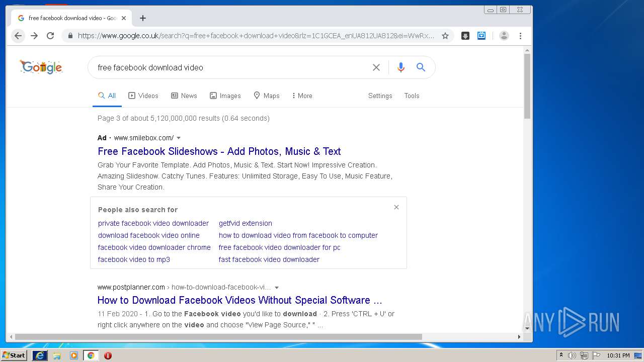Search facebook video to mp3

pos(134,259)
